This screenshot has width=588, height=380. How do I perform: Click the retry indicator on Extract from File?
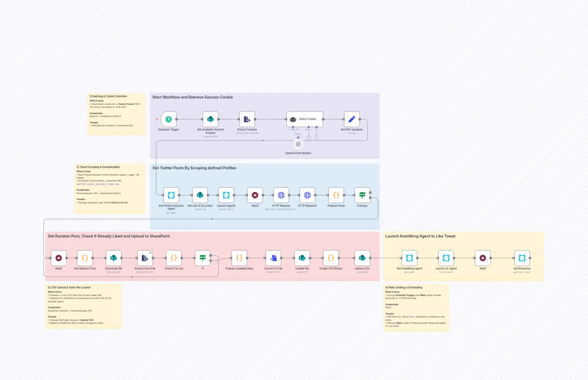coord(150,253)
